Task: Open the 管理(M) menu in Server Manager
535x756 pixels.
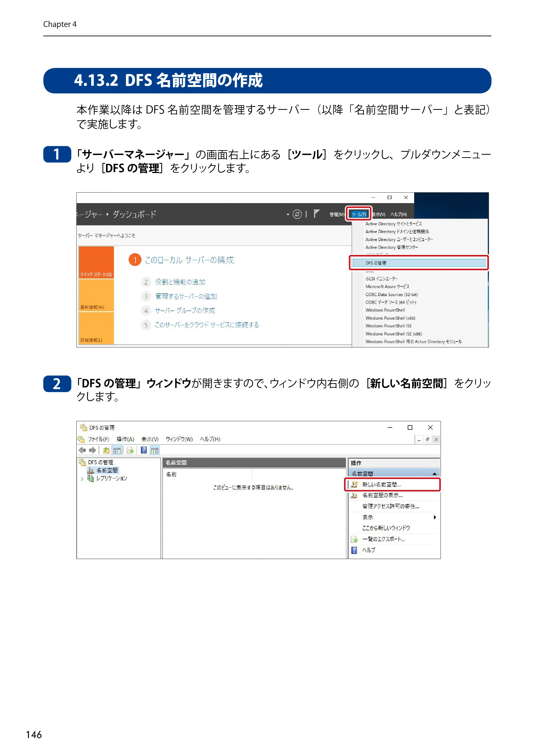Action: click(337, 214)
